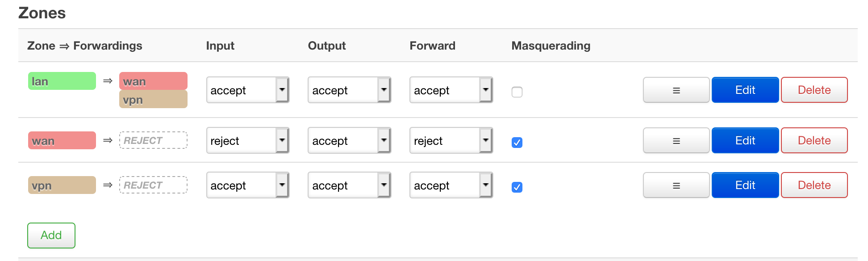
Task: Click the drag handle for lan zone
Action: [676, 90]
